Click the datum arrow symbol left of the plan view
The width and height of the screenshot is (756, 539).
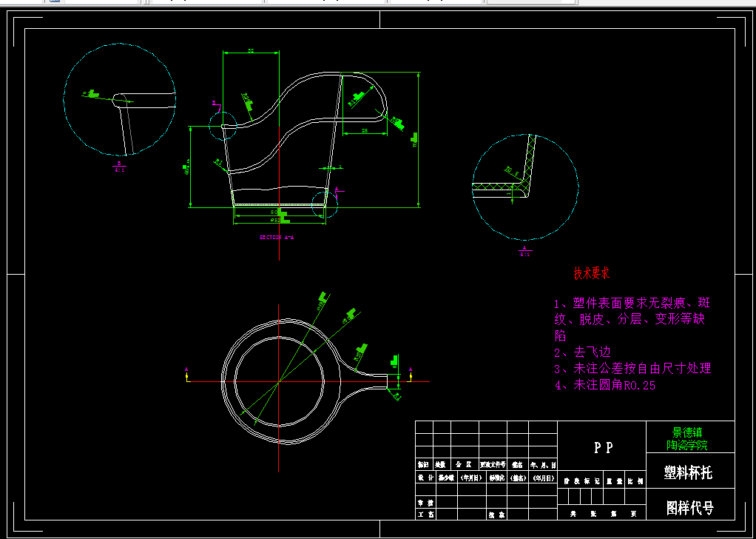point(186,370)
